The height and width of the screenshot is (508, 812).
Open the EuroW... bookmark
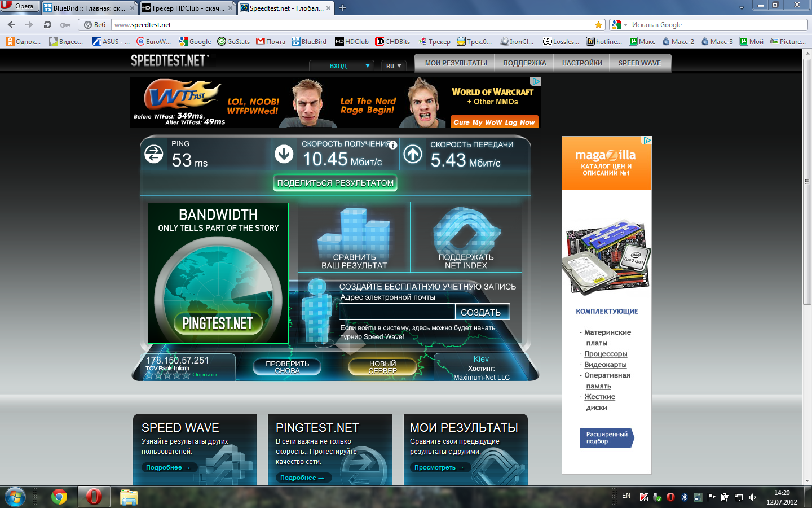154,41
